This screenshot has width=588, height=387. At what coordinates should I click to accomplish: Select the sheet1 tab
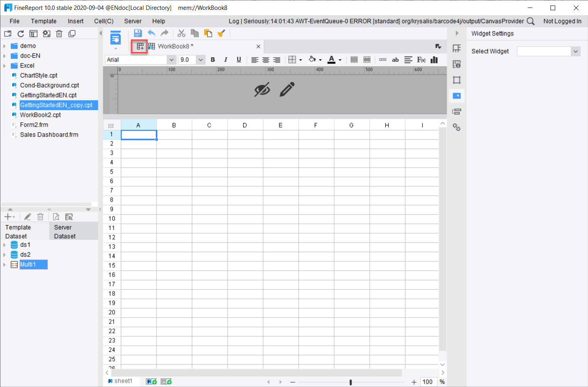[x=120, y=381]
